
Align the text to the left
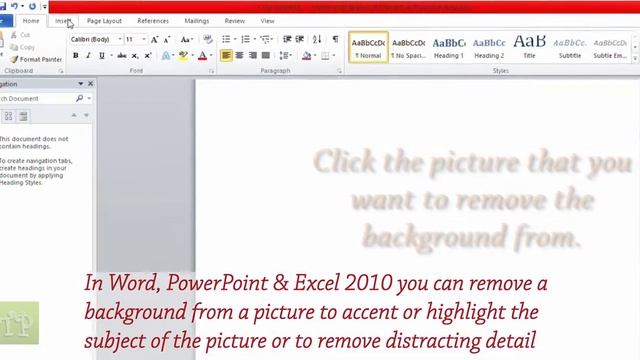point(226,56)
